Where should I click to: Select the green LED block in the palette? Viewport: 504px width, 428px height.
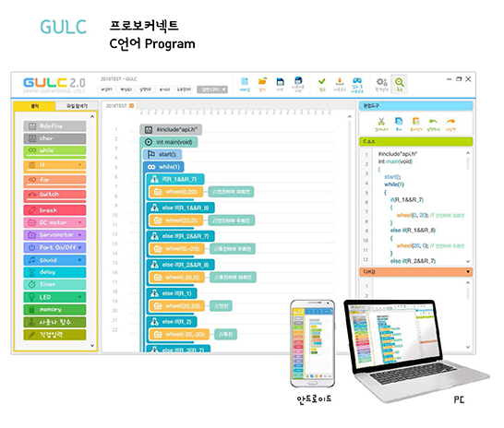54,297
